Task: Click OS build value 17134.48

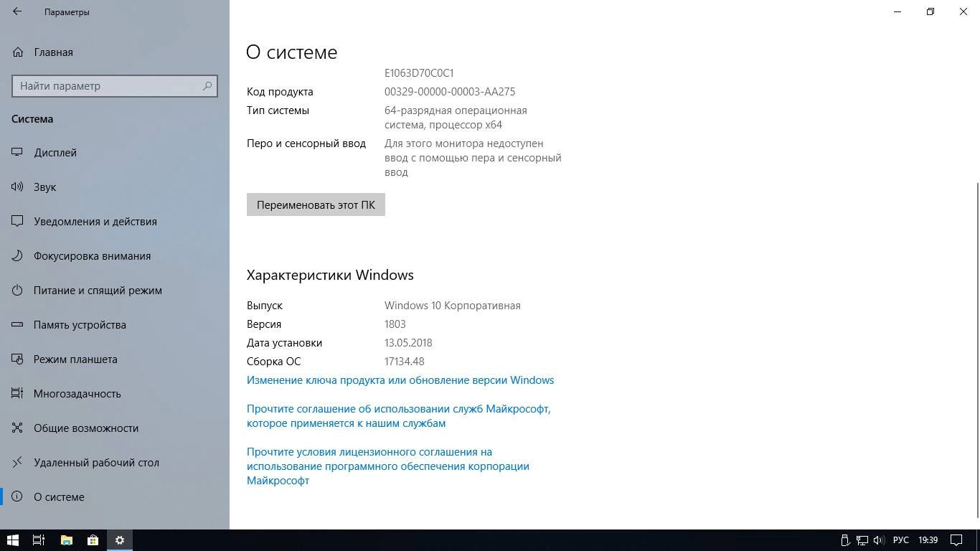Action: [x=405, y=362]
